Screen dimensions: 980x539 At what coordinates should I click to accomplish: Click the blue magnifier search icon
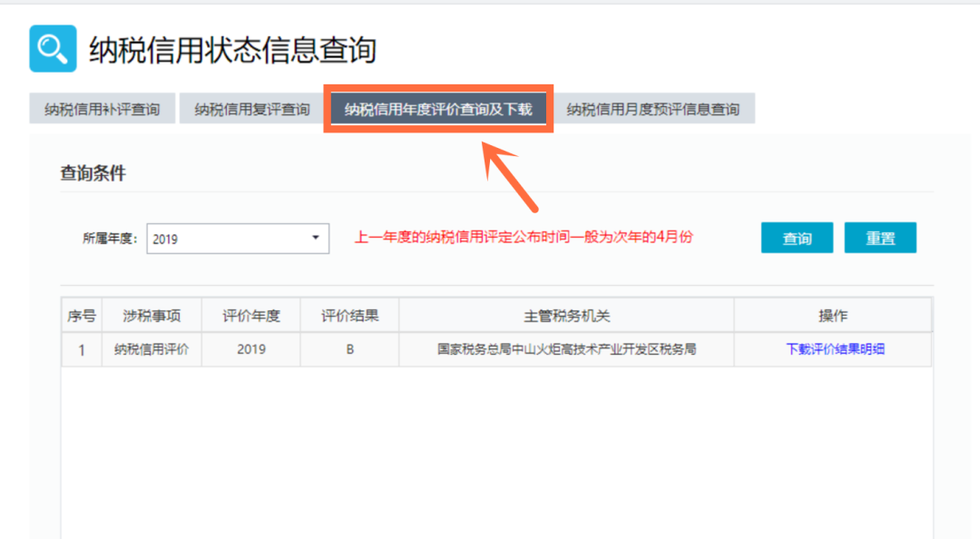pyautogui.click(x=54, y=49)
